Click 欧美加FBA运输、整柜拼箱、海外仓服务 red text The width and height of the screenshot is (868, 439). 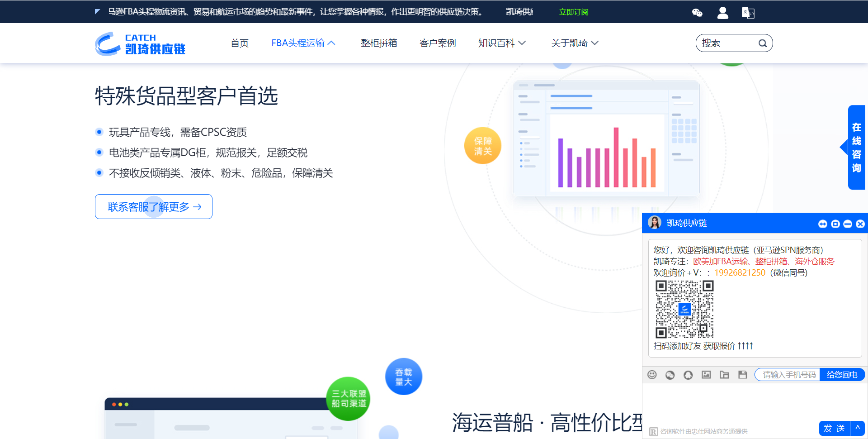point(764,262)
